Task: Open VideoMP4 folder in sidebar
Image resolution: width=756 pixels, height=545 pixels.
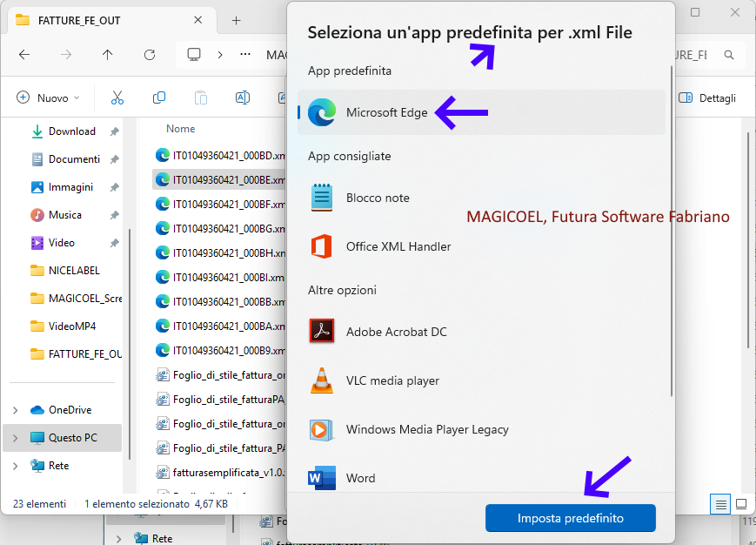Action: [63, 326]
